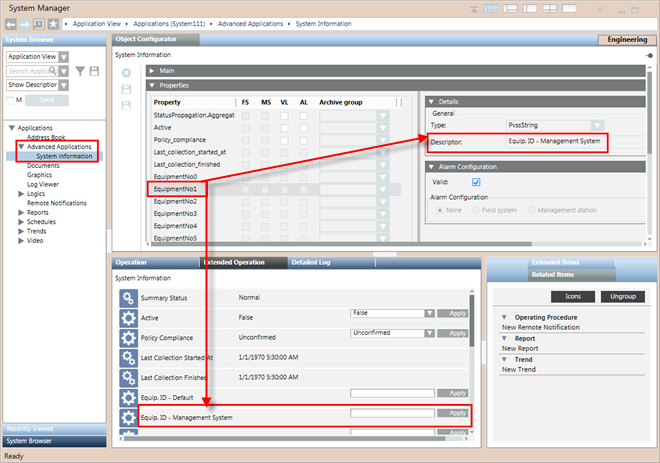Click the gear icon for Summary Status
The height and width of the screenshot is (463, 660).
coord(128,298)
